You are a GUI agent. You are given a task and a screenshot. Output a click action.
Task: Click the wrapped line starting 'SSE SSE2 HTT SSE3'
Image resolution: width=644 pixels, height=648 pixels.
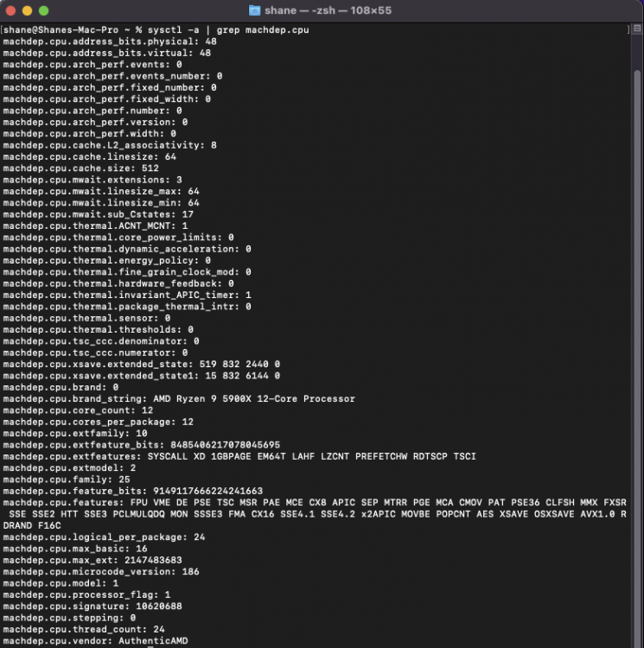pos(317,515)
